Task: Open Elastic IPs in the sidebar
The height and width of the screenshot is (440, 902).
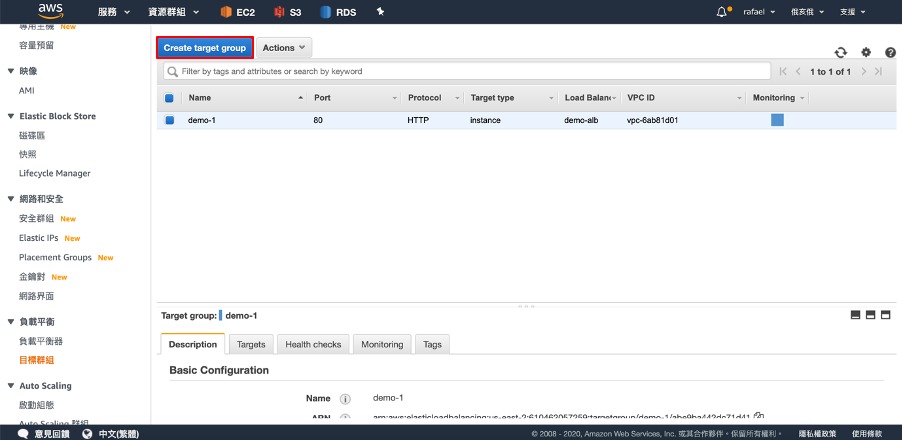Action: (x=39, y=238)
